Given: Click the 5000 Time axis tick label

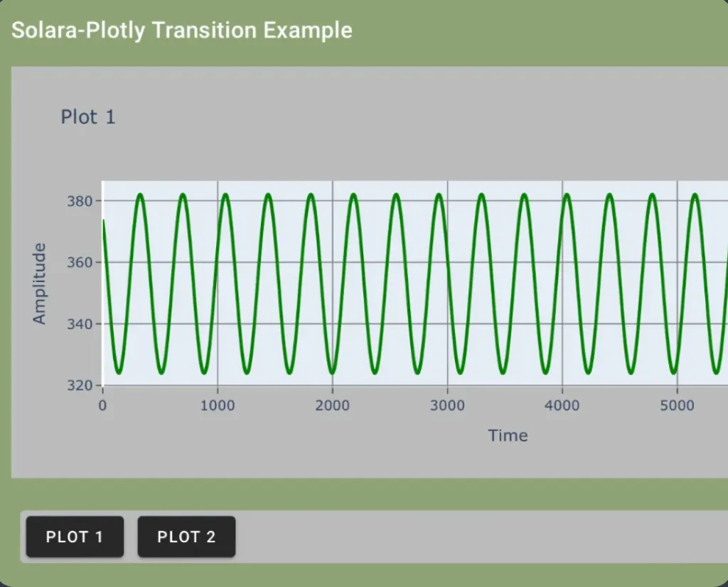Looking at the screenshot, I should [677, 406].
